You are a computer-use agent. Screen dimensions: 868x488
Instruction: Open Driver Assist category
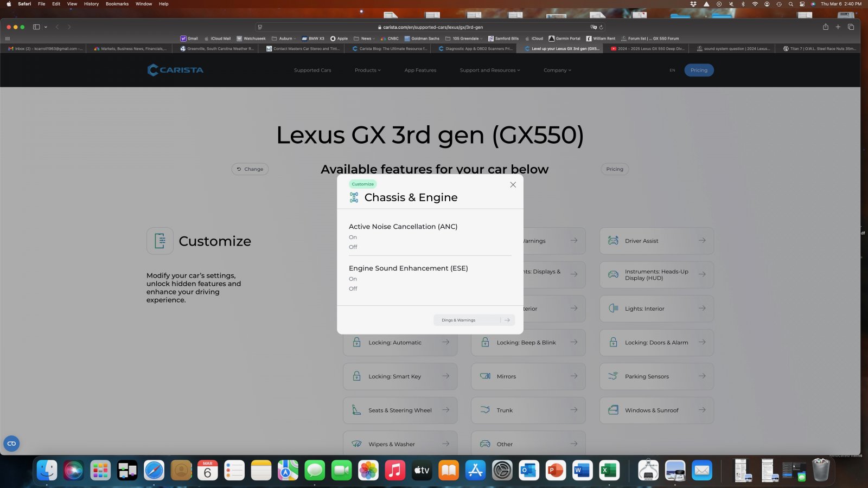(x=656, y=241)
